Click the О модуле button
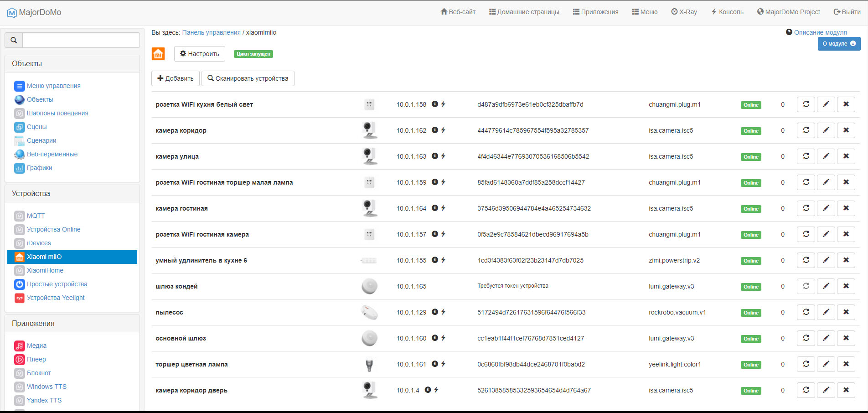Viewport: 868px width, 413px height. click(838, 44)
